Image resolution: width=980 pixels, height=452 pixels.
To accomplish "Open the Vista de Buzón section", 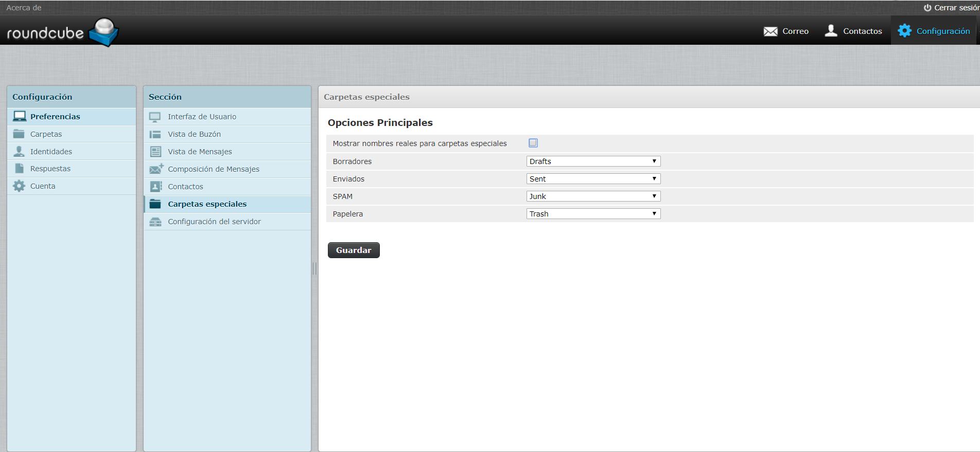I will click(194, 134).
